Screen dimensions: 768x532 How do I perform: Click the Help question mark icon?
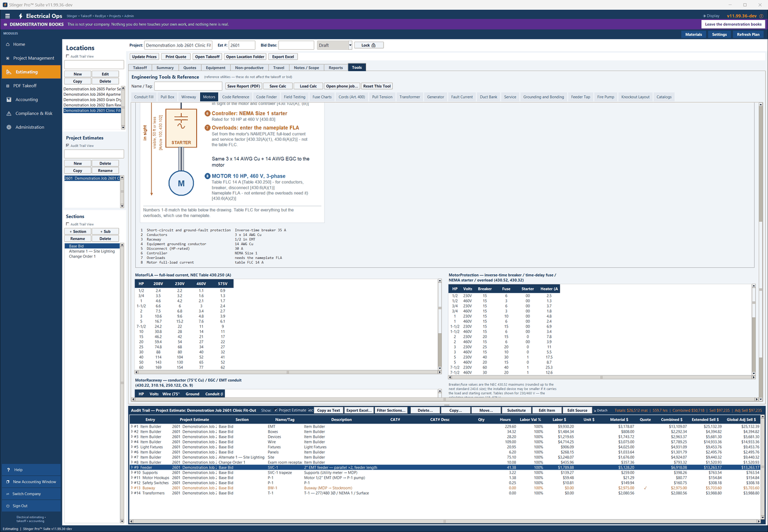click(x=8, y=470)
